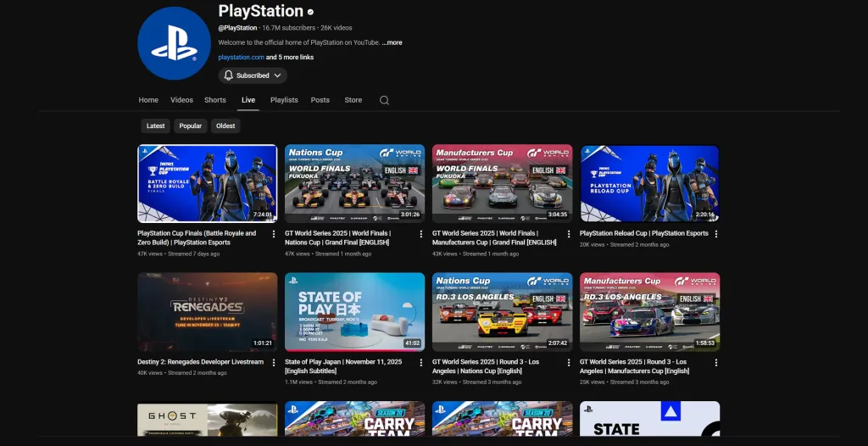The width and height of the screenshot is (868, 446).
Task: Open Nations Cup RD.3 Los Angeles thumbnail
Action: pos(502,312)
